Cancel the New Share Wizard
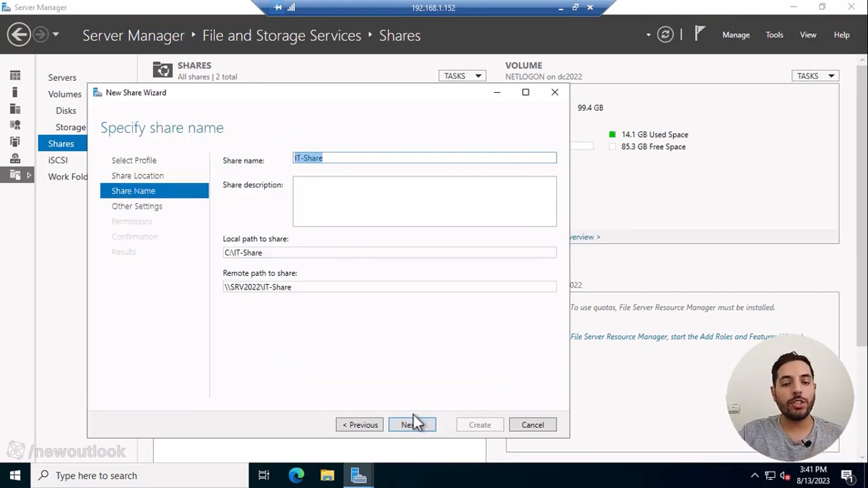Image resolution: width=868 pixels, height=488 pixels. click(532, 424)
